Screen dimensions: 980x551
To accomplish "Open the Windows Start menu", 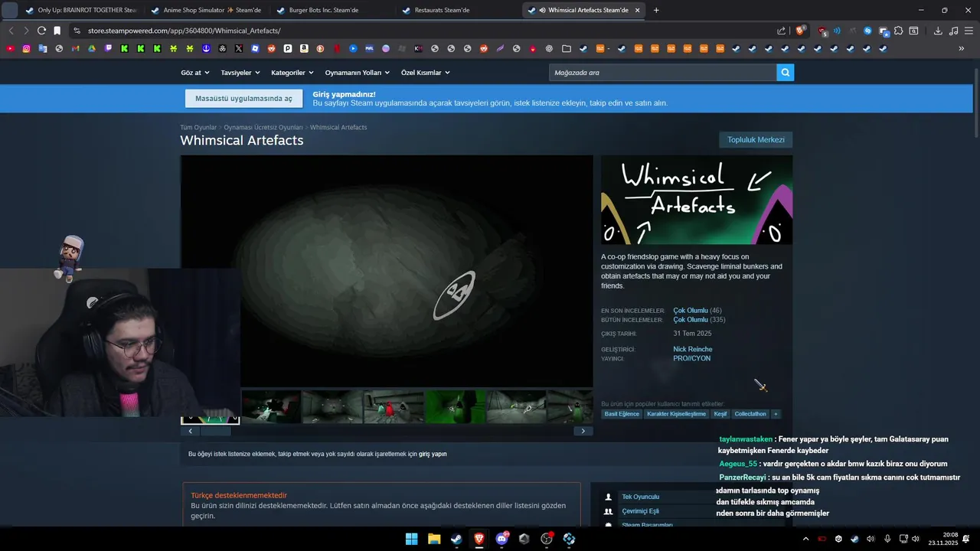I will coord(411,539).
